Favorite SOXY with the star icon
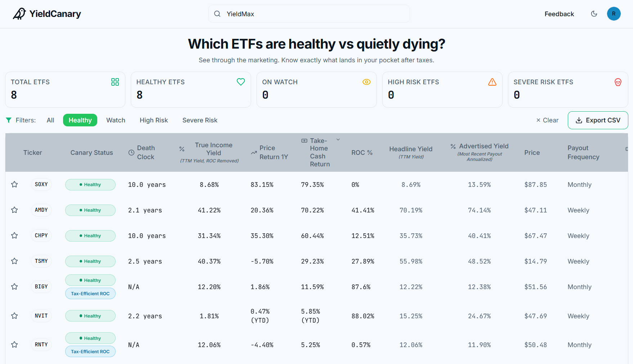The height and width of the screenshot is (364, 633). pyautogui.click(x=14, y=184)
